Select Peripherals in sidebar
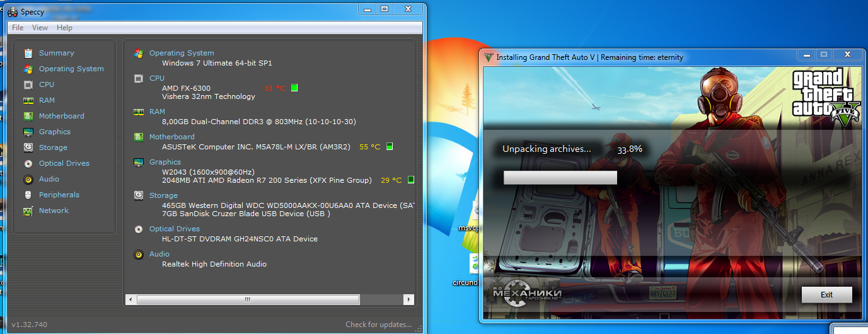Viewport: 868px width, 334px height. [x=59, y=195]
